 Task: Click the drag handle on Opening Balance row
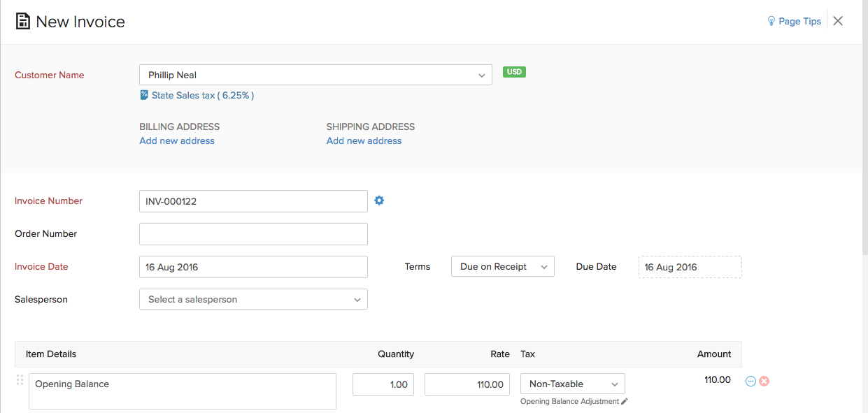[x=20, y=380]
